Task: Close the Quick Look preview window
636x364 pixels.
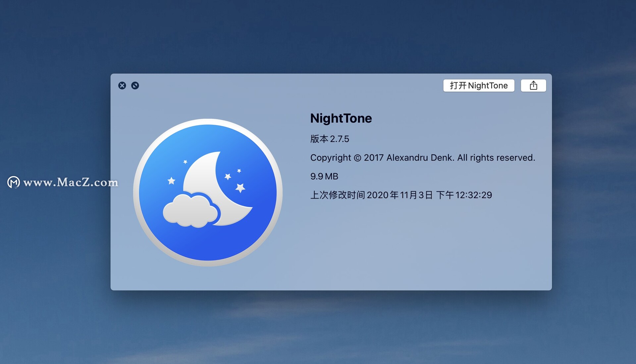Action: (122, 85)
